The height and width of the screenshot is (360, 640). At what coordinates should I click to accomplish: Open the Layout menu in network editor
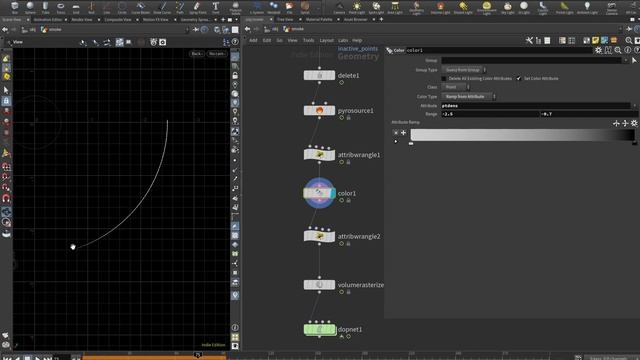(326, 40)
